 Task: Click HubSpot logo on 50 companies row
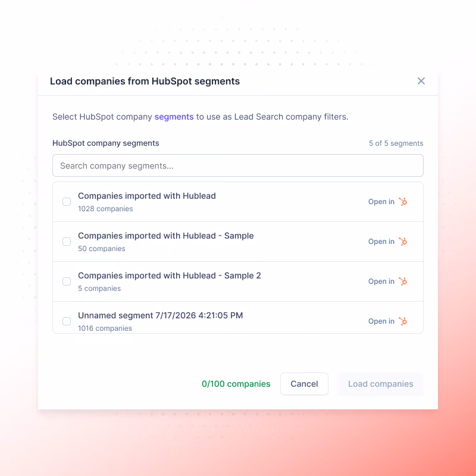(x=403, y=242)
